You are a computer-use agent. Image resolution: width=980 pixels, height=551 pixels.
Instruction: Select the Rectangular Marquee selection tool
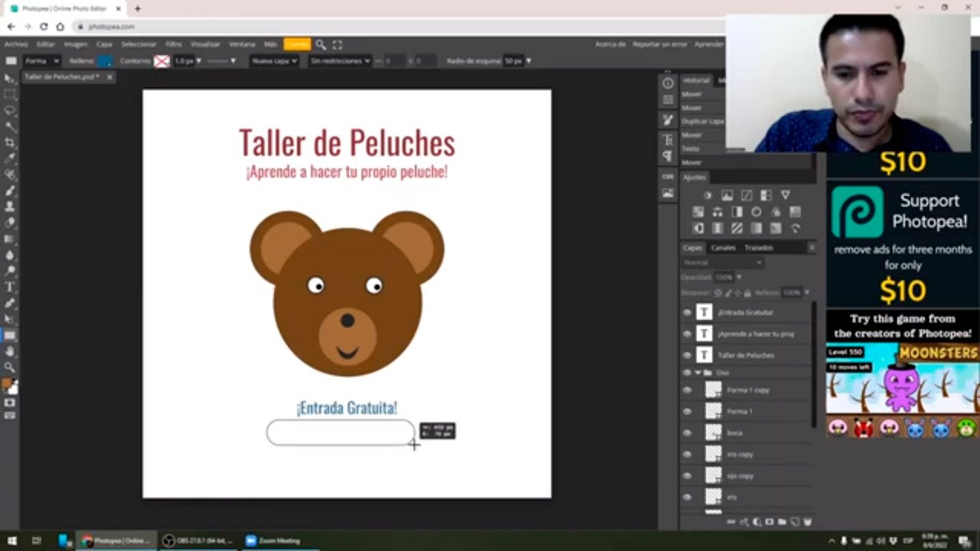pyautogui.click(x=10, y=94)
